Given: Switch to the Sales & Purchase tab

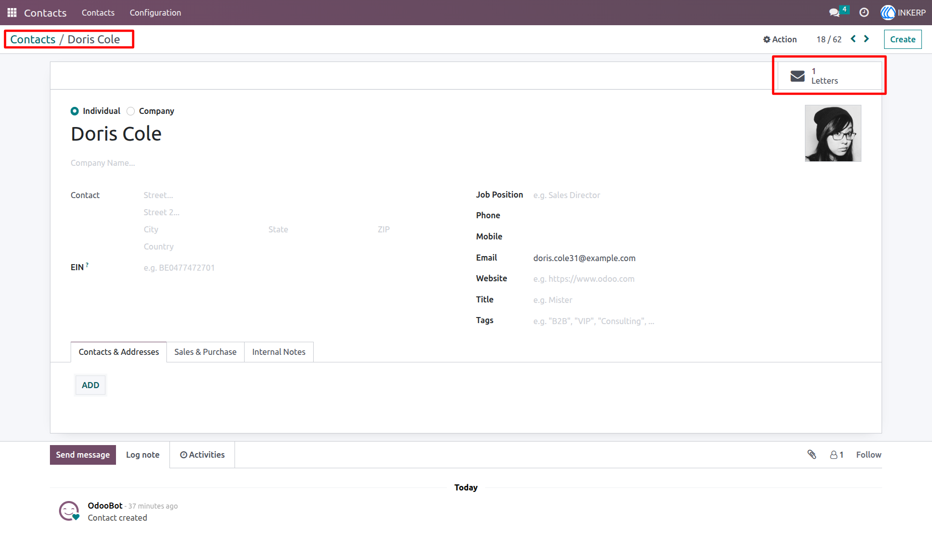Looking at the screenshot, I should (205, 352).
